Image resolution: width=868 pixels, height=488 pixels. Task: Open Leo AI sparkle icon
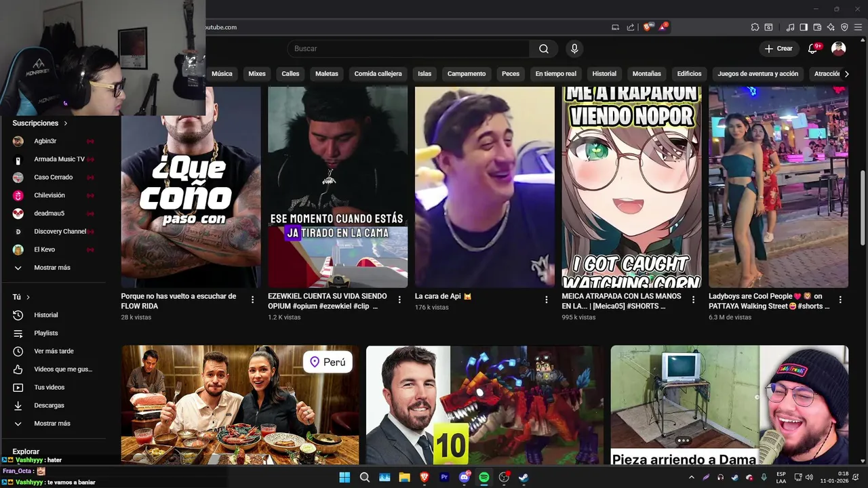click(x=831, y=27)
